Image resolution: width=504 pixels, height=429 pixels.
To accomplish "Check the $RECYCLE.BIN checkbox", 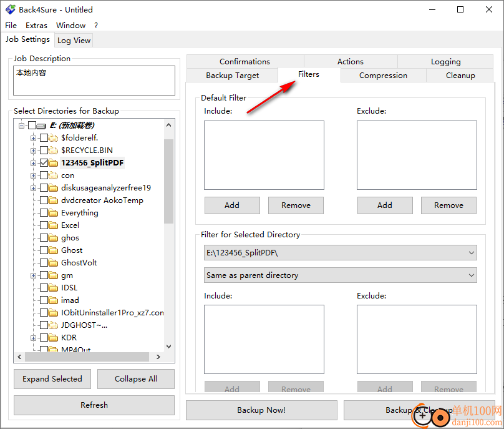I will 44,150.
